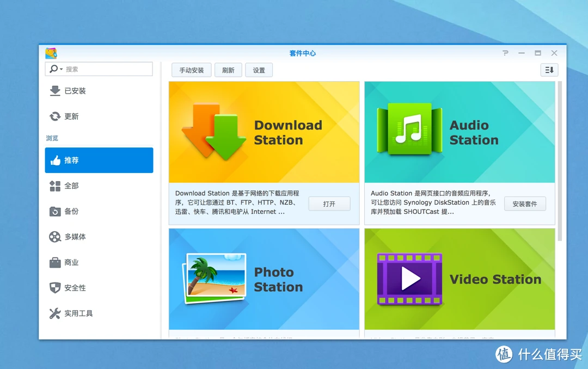This screenshot has height=369, width=588.
Task: Open the 安全性 security category
Action: click(x=99, y=287)
